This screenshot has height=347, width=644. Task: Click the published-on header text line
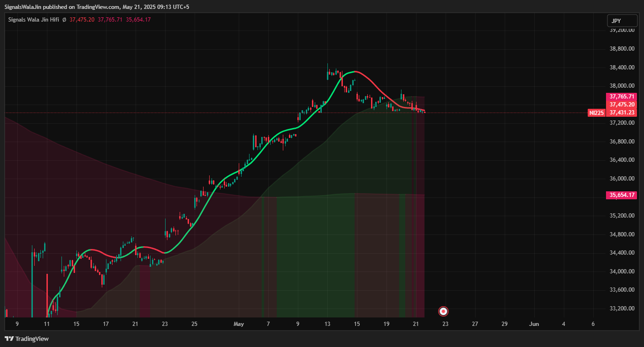pyautogui.click(x=97, y=7)
